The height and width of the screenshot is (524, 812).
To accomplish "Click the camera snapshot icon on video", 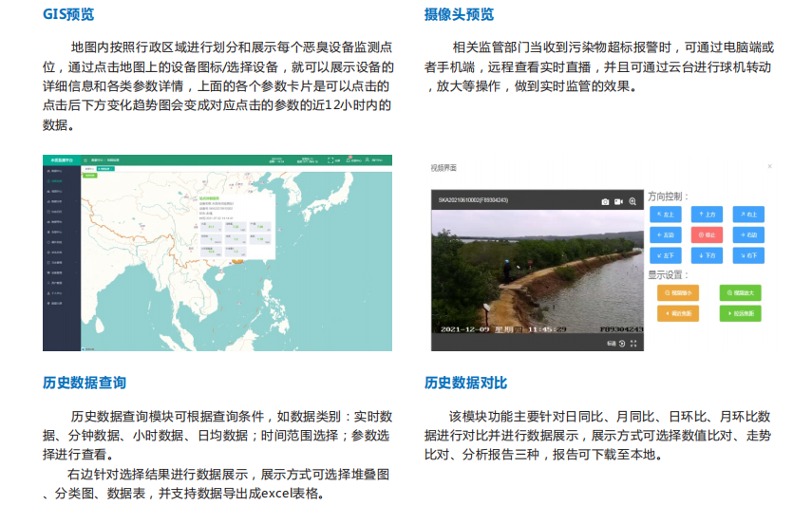I will (x=605, y=201).
